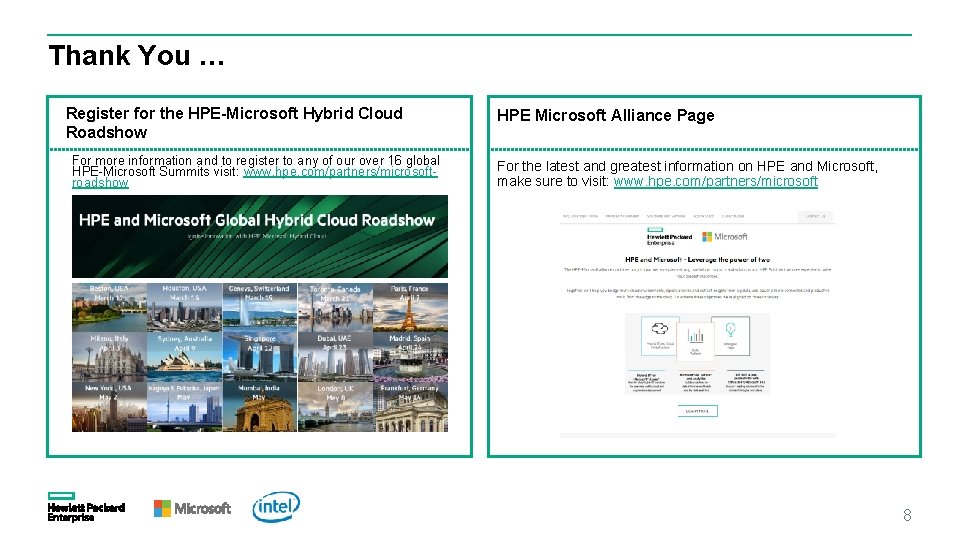Select the Dubai, UAE city tile
The height and width of the screenshot is (540, 960).
(x=335, y=357)
